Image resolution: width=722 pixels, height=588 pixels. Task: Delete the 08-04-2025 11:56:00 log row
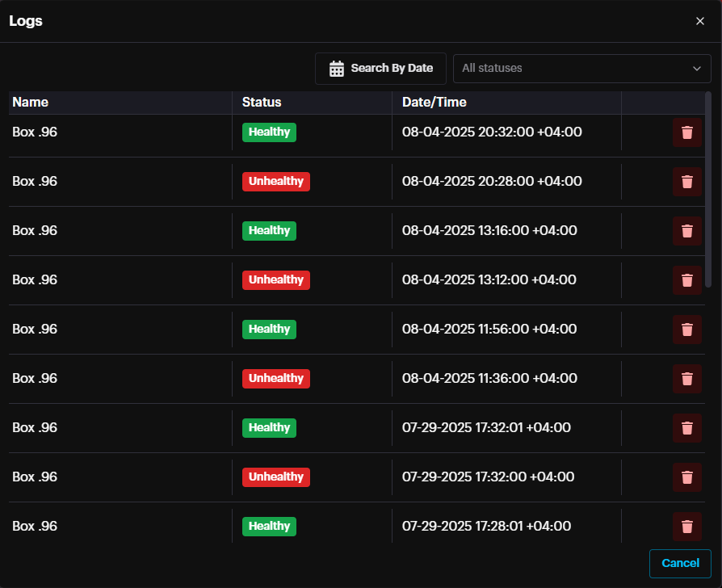(686, 330)
